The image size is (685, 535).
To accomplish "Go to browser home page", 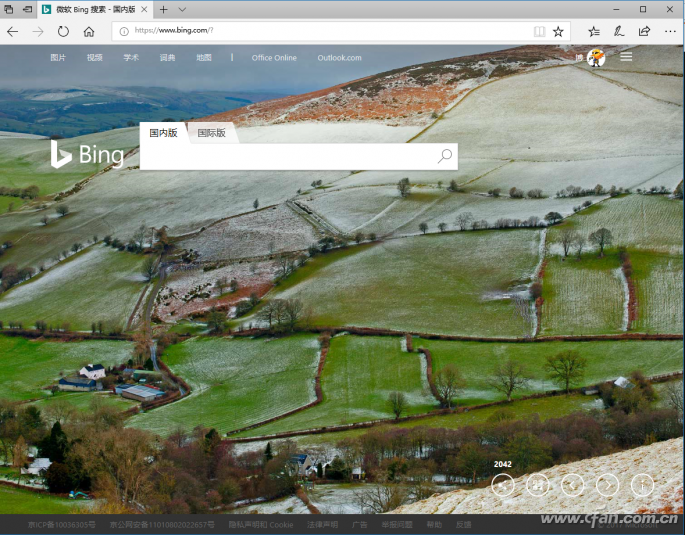I will tap(89, 31).
